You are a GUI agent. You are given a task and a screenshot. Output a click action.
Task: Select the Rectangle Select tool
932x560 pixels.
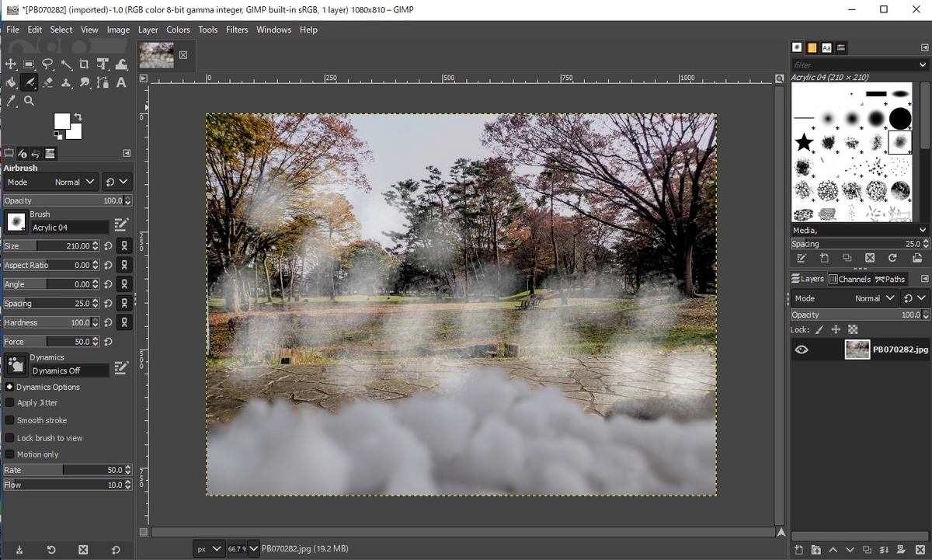30,64
